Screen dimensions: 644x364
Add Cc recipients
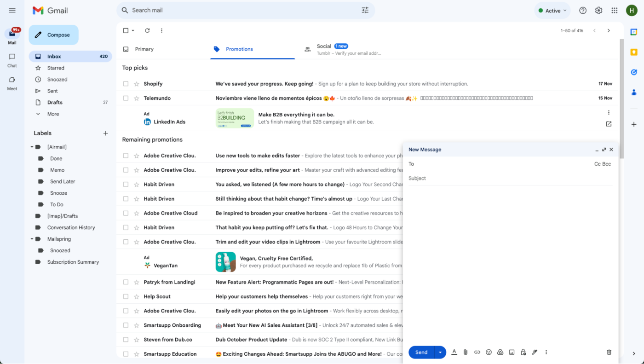click(598, 164)
